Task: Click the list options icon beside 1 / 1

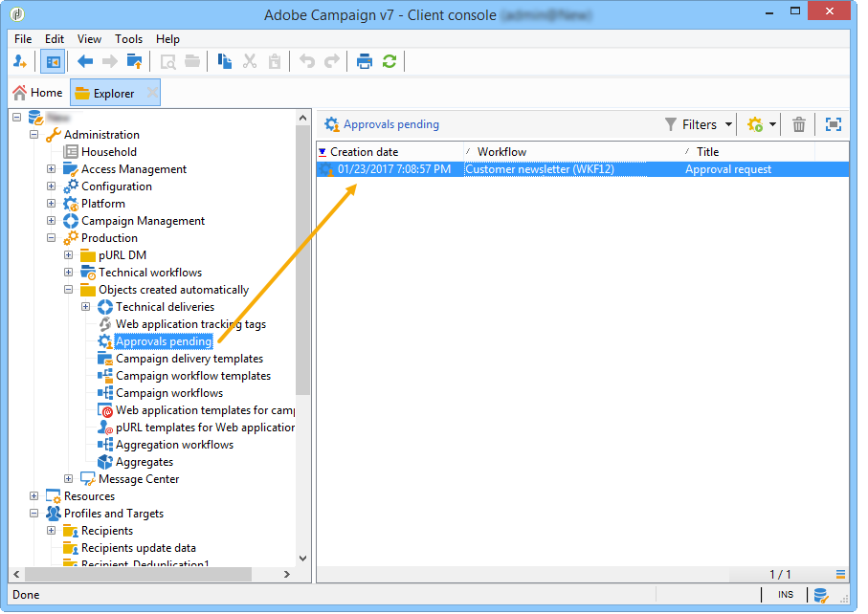Action: point(840,574)
